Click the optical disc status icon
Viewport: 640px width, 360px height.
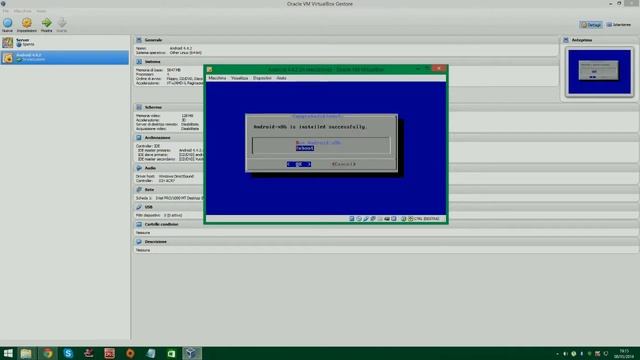(359, 219)
